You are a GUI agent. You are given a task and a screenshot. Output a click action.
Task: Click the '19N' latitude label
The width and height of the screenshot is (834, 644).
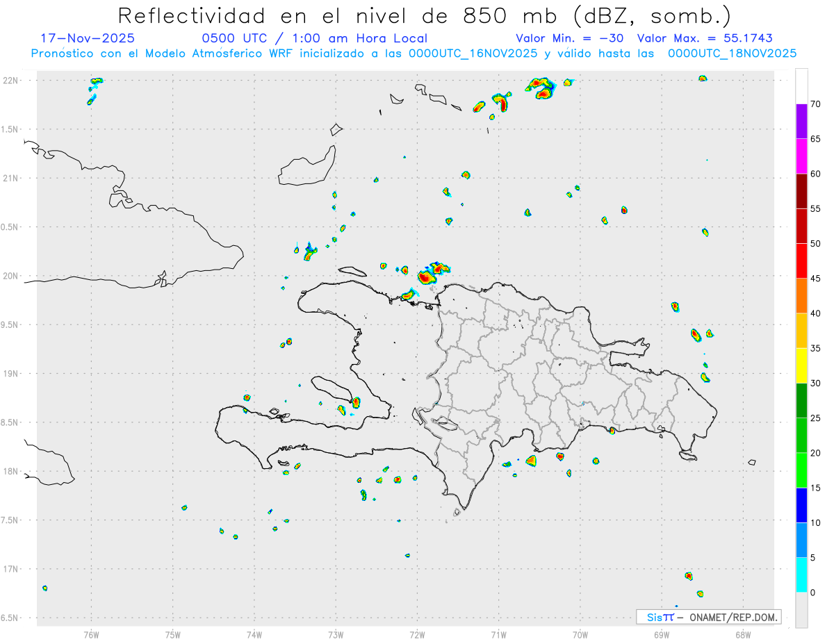[10, 374]
